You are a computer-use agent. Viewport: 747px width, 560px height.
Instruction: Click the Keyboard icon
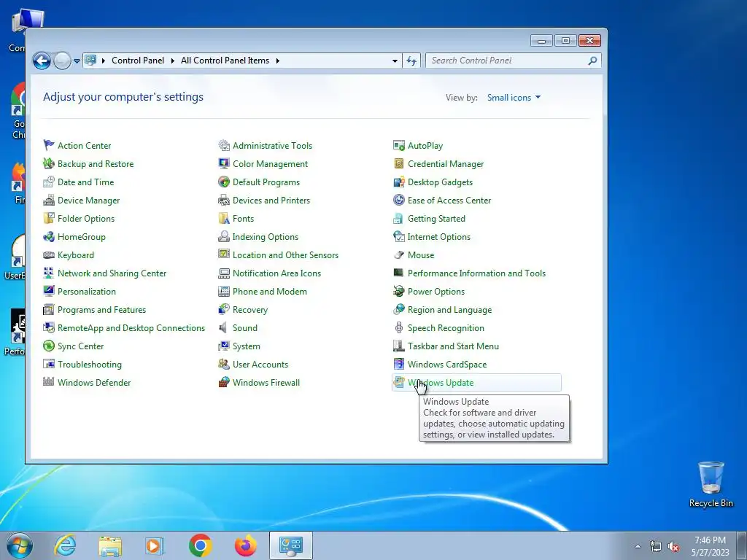[x=49, y=254]
